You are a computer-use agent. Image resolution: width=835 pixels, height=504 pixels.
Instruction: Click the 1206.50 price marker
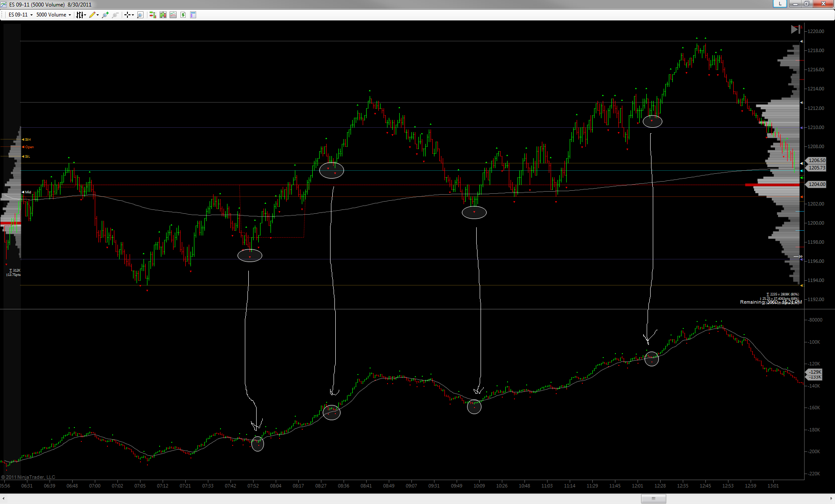pyautogui.click(x=816, y=160)
